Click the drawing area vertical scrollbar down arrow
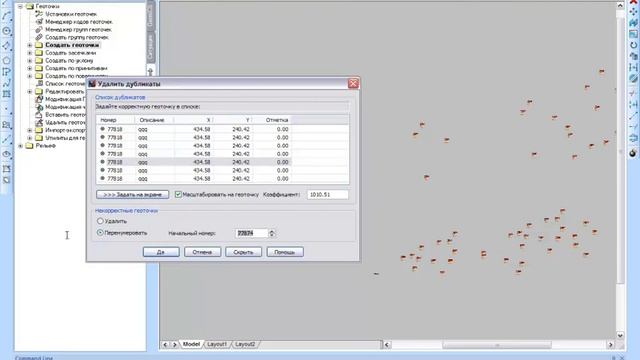The height and width of the screenshot is (360, 640). (x=620, y=335)
